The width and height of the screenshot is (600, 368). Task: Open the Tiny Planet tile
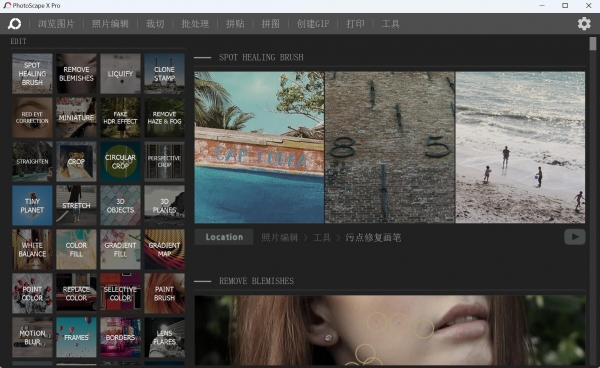(x=32, y=205)
